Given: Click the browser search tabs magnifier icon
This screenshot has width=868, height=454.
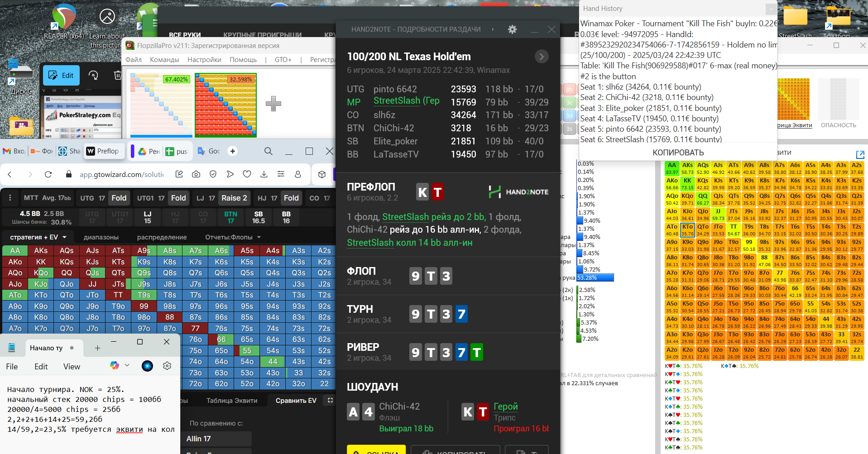Looking at the screenshot, I should click(x=269, y=151).
